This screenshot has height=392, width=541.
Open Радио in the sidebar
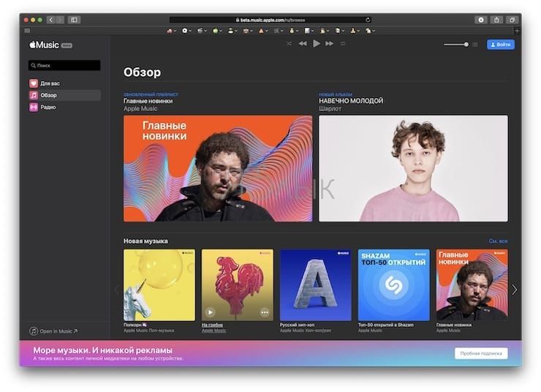pos(64,108)
